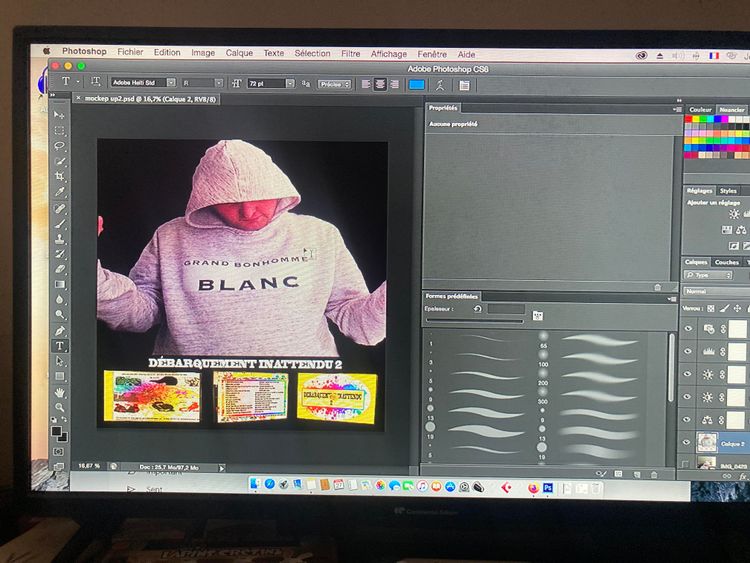The height and width of the screenshot is (563, 750).
Task: Switch to the Couleur tab
Action: [700, 110]
